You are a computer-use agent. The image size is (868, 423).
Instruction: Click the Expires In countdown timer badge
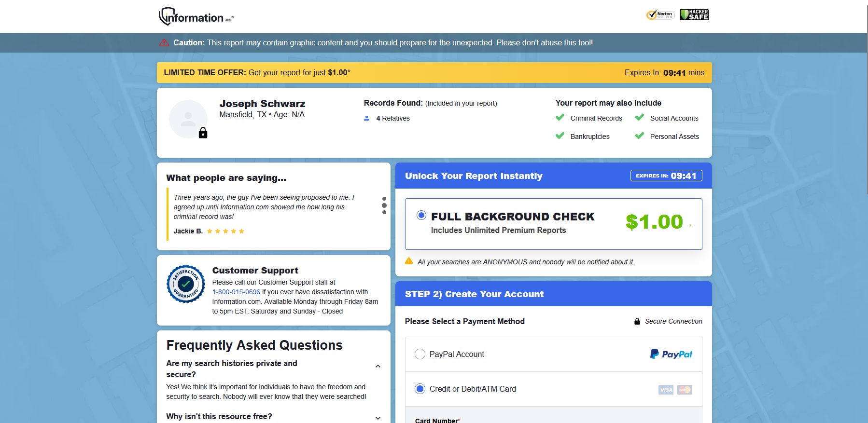pos(666,176)
